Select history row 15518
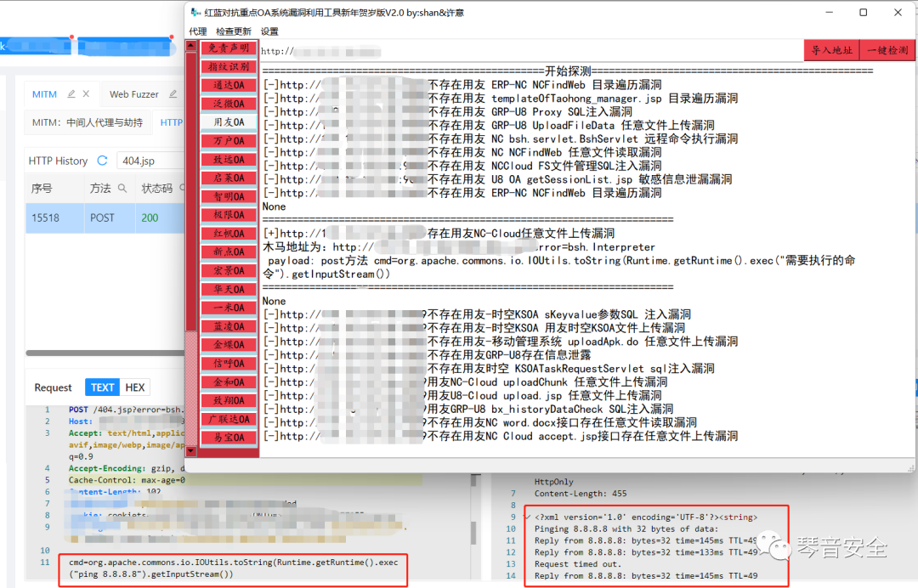This screenshot has height=588, width=918. pos(105,218)
